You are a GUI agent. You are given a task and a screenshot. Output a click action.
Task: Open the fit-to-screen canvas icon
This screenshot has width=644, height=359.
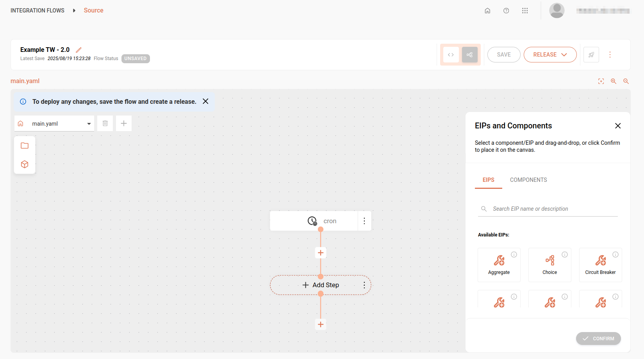pos(601,81)
